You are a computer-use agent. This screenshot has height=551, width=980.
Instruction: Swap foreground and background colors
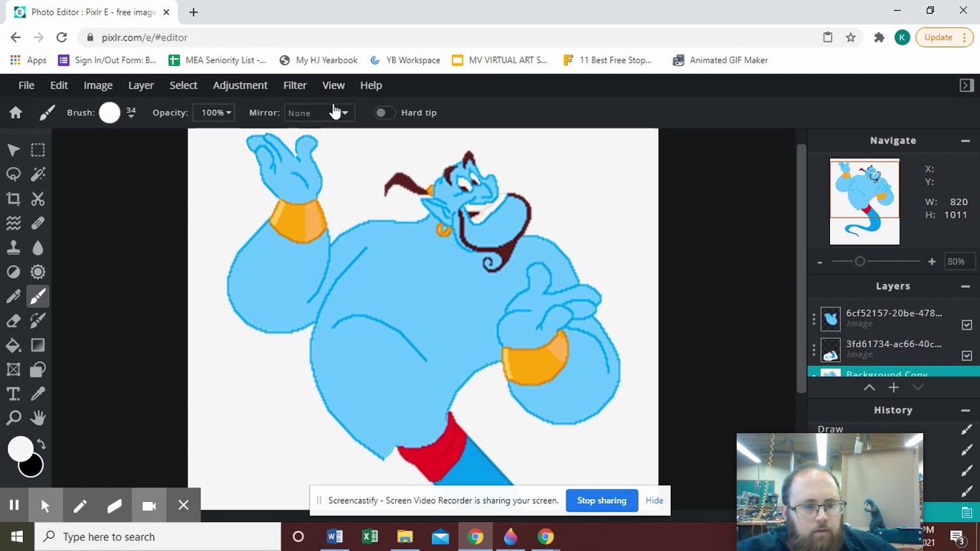coord(41,445)
